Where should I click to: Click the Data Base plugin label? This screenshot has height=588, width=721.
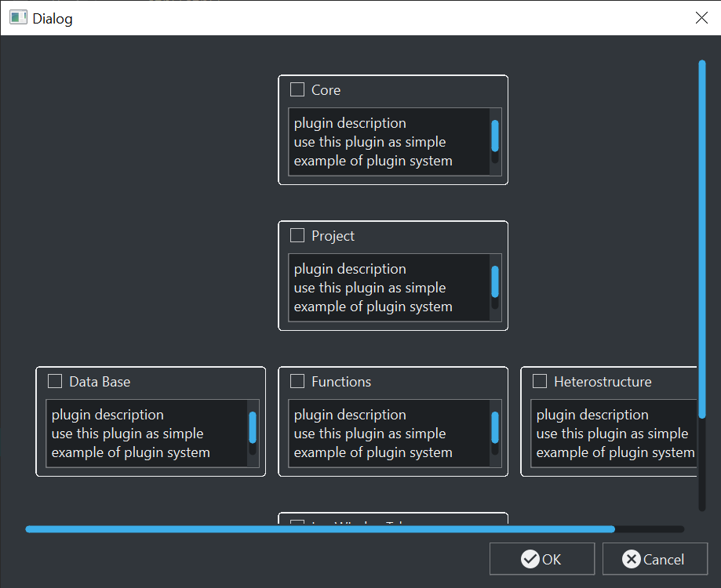coord(100,382)
